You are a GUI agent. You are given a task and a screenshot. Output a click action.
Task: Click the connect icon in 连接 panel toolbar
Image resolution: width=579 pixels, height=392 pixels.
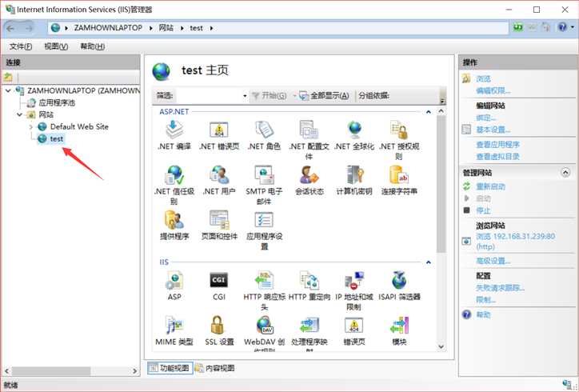[8, 78]
